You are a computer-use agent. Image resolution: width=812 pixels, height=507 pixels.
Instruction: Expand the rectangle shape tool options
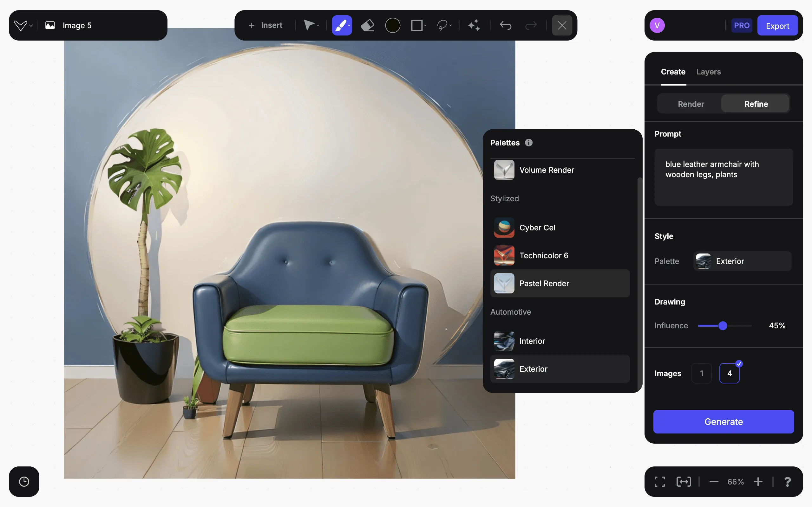(x=425, y=25)
